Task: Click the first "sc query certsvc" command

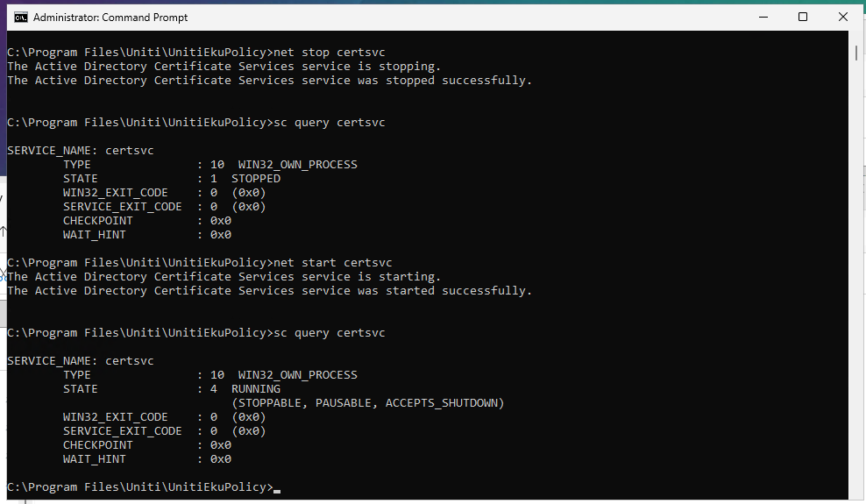Action: (x=330, y=123)
